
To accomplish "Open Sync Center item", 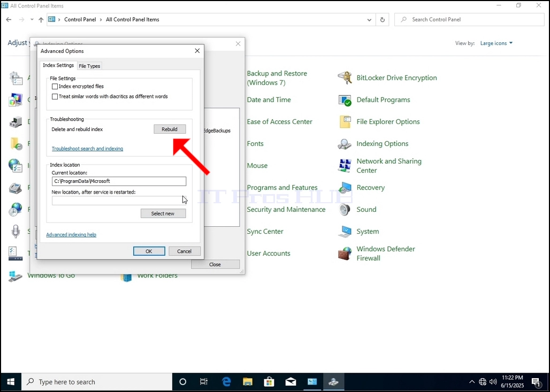I will coord(265,232).
